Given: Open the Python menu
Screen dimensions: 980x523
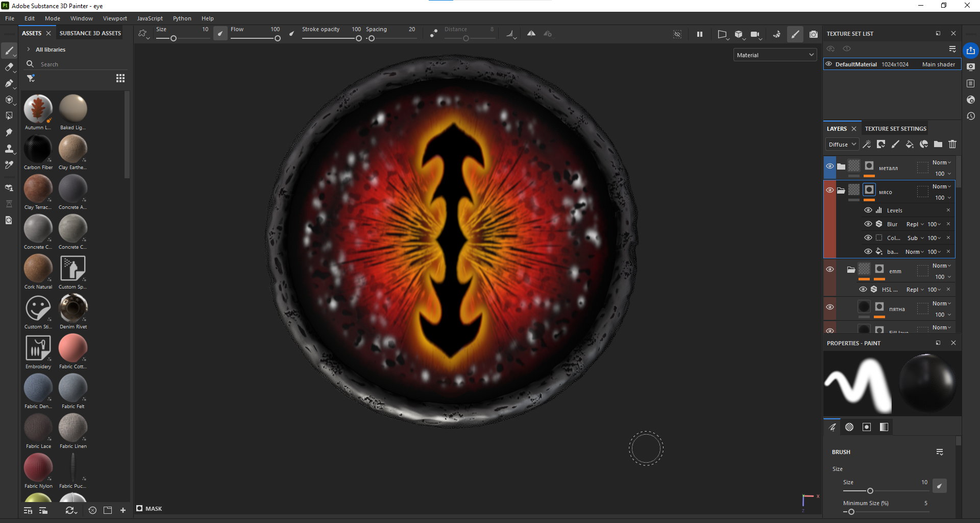Looking at the screenshot, I should pyautogui.click(x=182, y=18).
